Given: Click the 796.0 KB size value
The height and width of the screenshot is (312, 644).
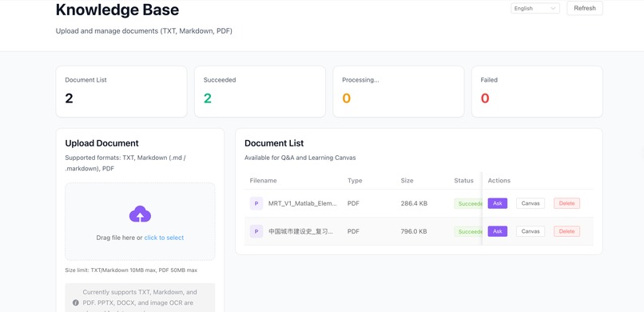Looking at the screenshot, I should click(414, 231).
